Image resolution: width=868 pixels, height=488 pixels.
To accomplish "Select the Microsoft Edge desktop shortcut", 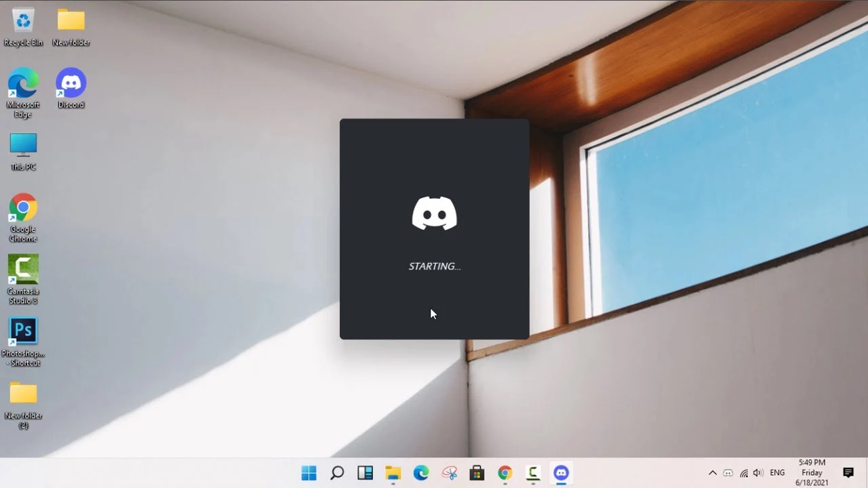I will (x=23, y=93).
